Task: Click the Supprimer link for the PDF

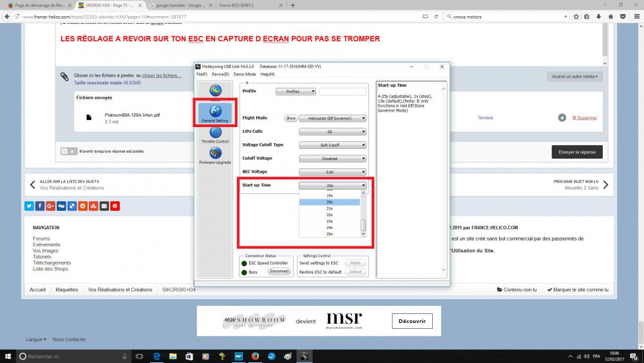Action: 585,118
